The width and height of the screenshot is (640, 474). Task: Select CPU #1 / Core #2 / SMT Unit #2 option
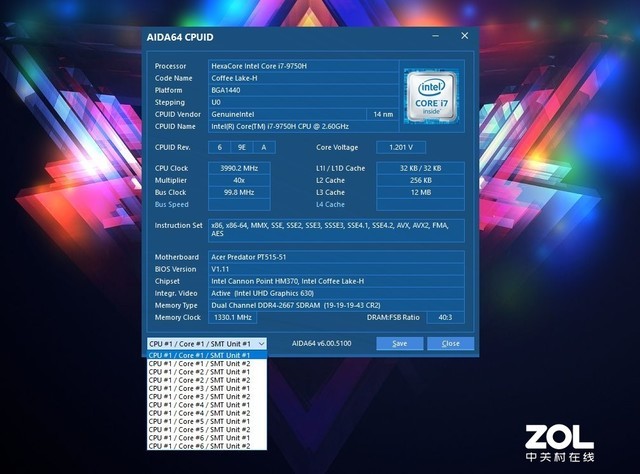207,380
